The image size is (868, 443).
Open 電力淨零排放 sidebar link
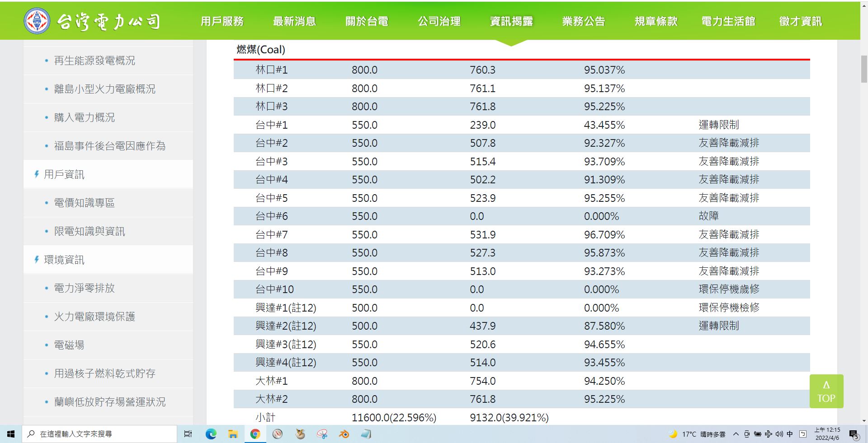pyautogui.click(x=85, y=288)
